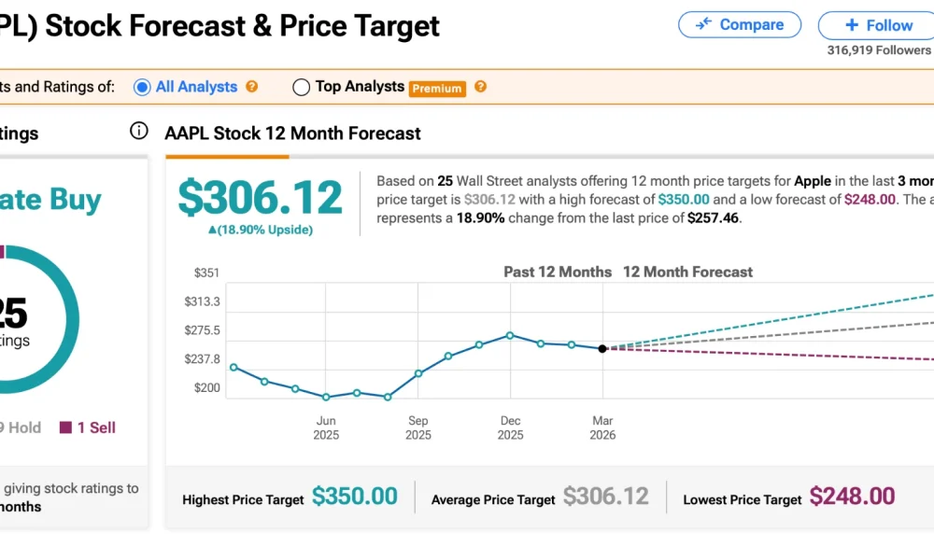
Task: Select the All Analysts radio button
Action: [x=142, y=87]
